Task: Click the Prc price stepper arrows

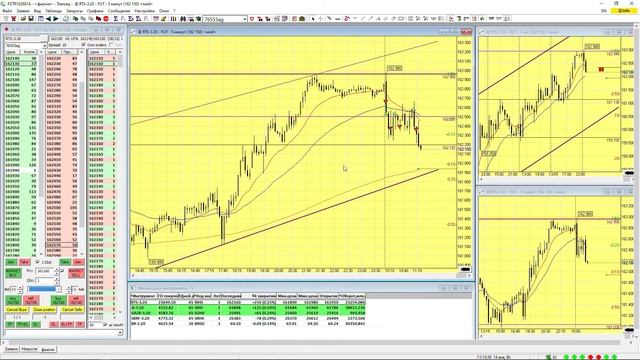Action: click(57, 271)
